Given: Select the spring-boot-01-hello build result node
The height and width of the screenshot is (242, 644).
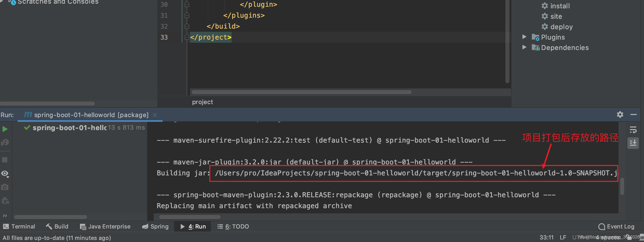Looking at the screenshot, I should click(x=70, y=128).
